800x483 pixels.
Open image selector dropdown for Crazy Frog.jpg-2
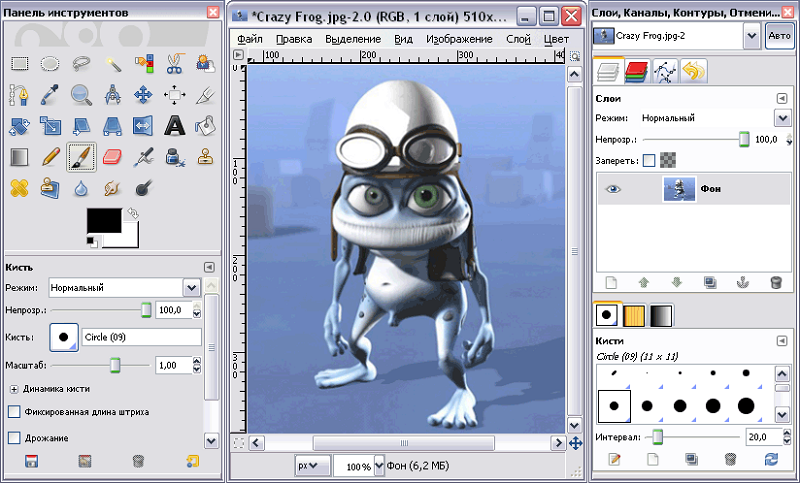coord(751,36)
